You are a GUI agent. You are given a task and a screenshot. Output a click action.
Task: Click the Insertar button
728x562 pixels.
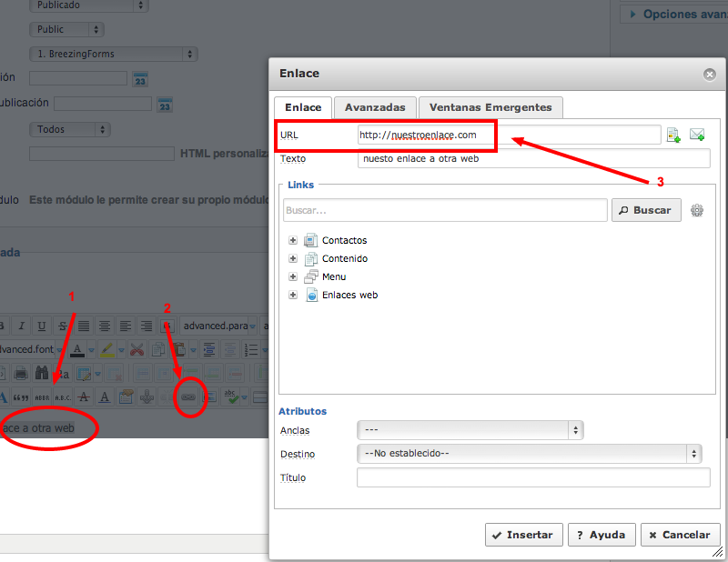tap(524, 535)
